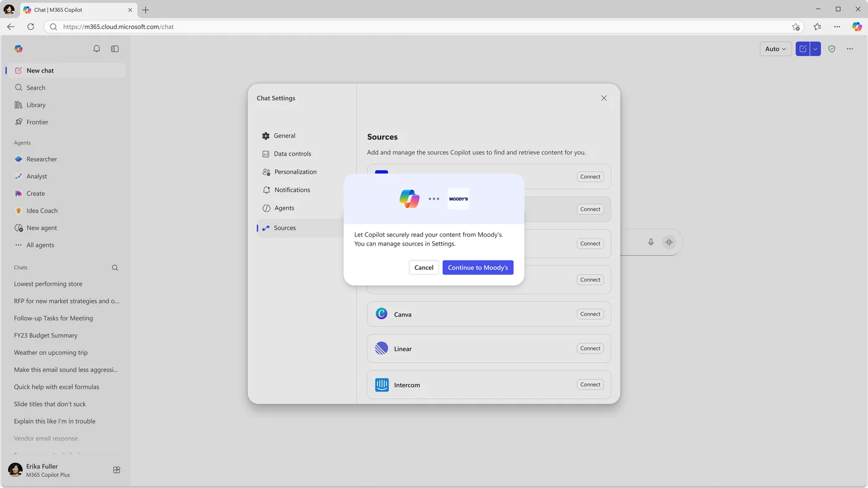This screenshot has height=488, width=868.
Task: Click the Intercom logo icon
Action: point(382,385)
